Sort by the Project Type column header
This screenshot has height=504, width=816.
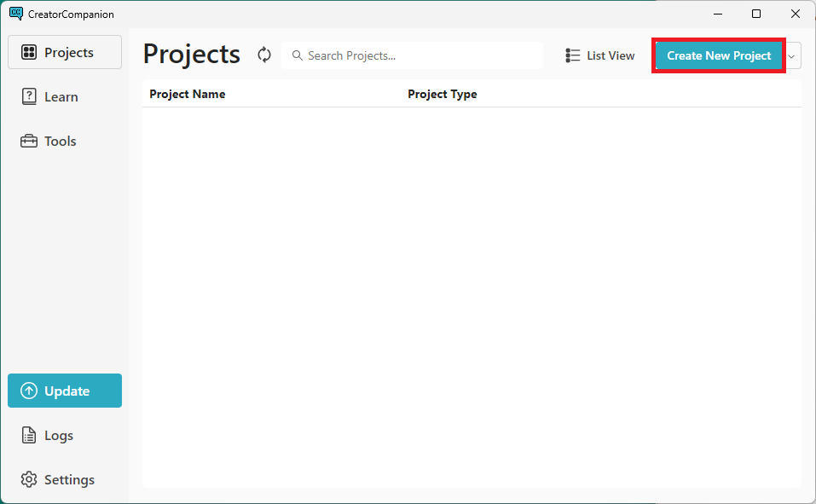coord(443,95)
